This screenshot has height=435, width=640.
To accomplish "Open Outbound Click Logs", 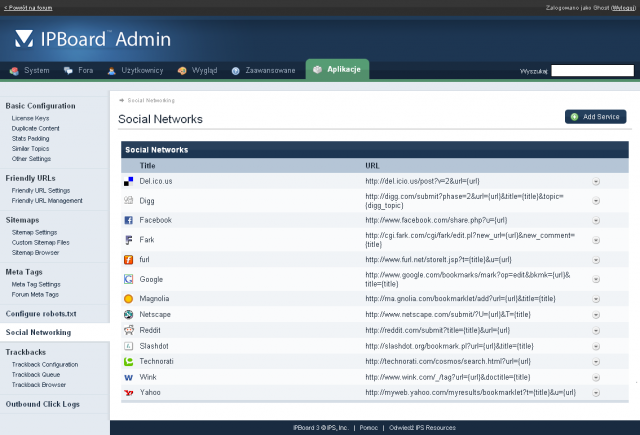I will (x=43, y=404).
